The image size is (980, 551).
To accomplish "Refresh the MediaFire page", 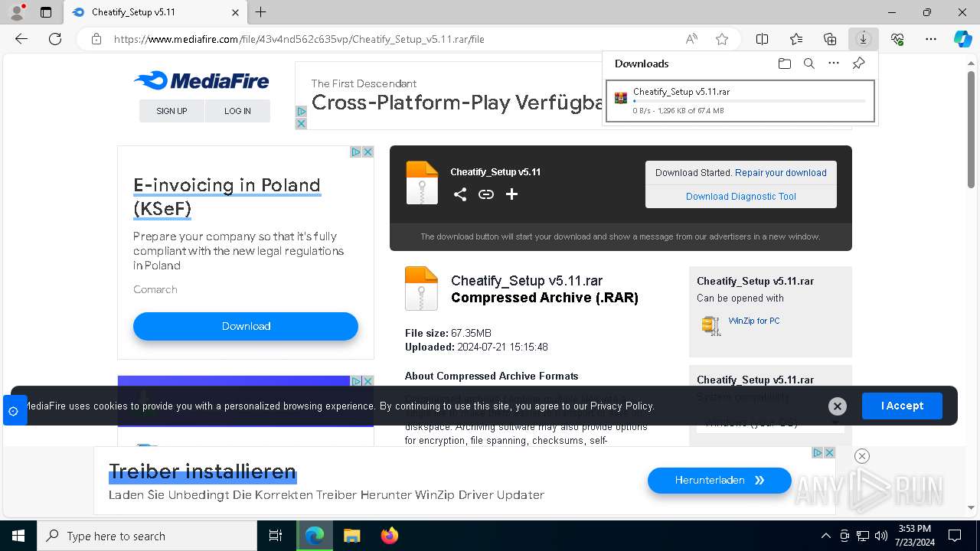I will tap(55, 39).
